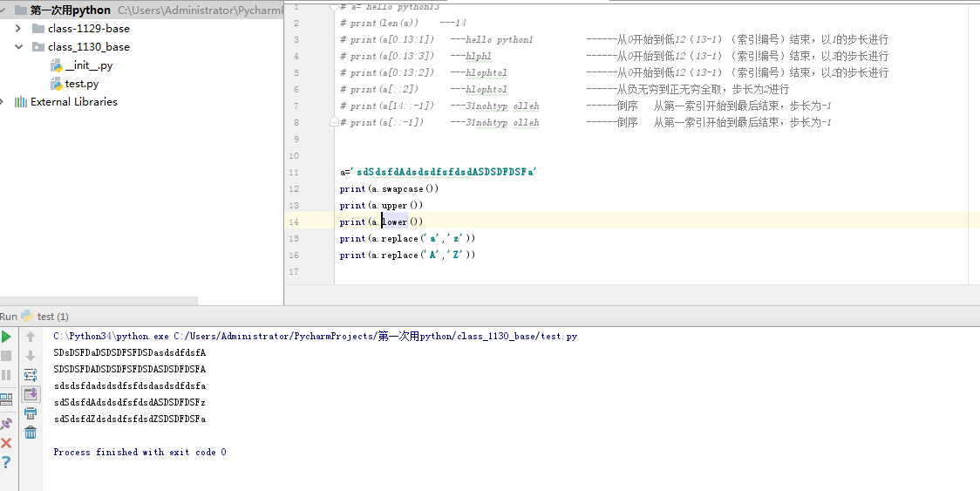Click the green Rerun button in Run panel
The image size is (980, 491).
coord(6,337)
